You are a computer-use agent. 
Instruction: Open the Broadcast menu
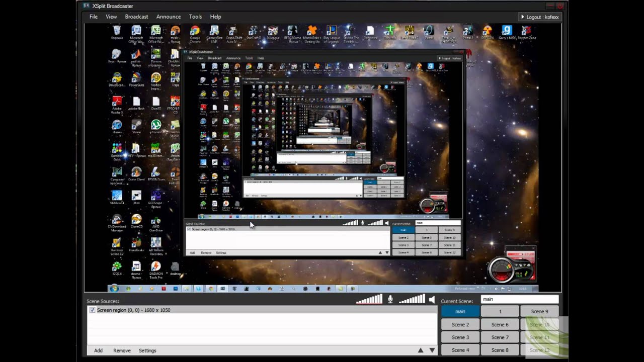pos(136,17)
